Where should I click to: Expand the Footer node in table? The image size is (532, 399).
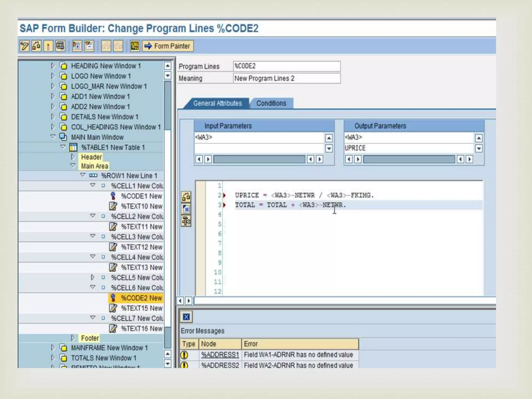pos(73,338)
